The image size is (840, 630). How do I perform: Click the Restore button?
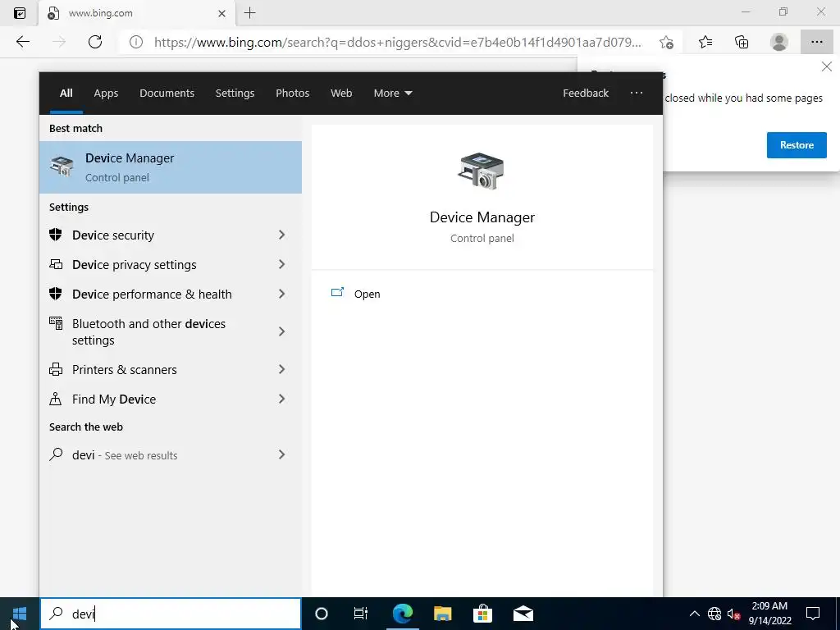click(797, 145)
